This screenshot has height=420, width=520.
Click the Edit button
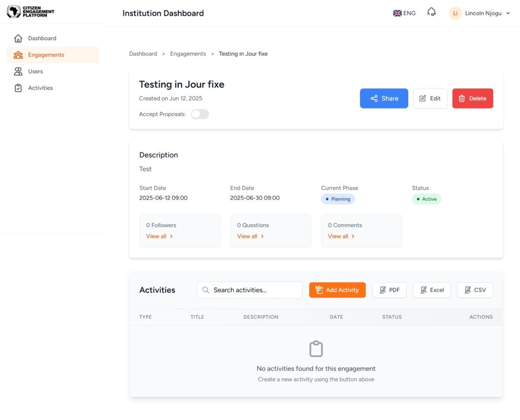[x=430, y=98]
